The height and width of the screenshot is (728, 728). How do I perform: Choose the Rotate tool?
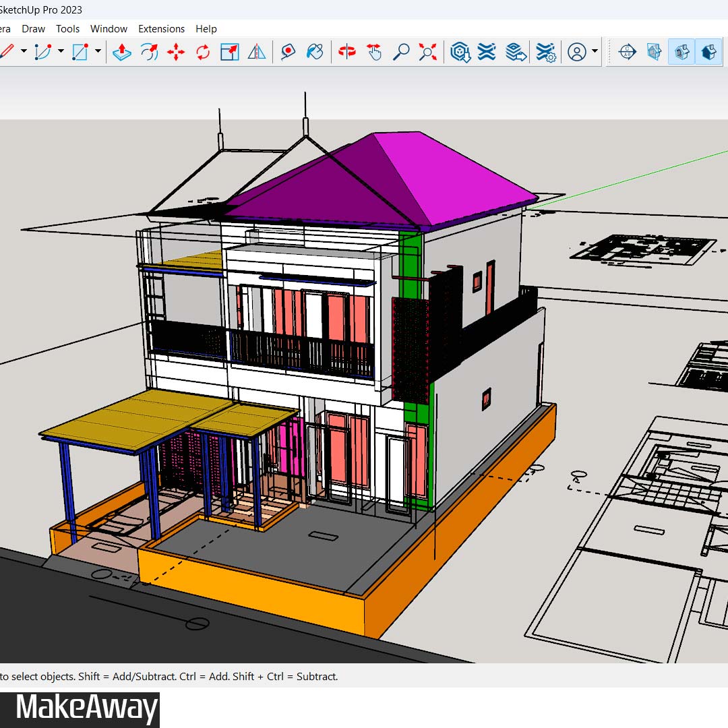203,52
